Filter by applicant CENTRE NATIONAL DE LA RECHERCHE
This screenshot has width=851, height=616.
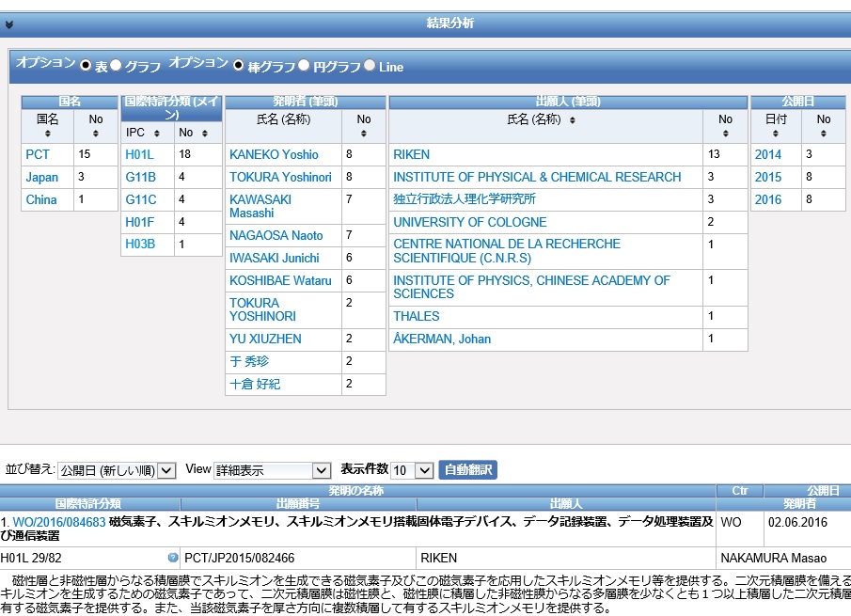[507, 251]
